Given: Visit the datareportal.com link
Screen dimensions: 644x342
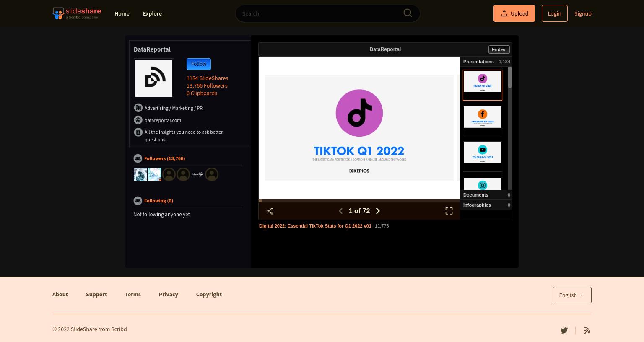Looking at the screenshot, I should pos(163,120).
